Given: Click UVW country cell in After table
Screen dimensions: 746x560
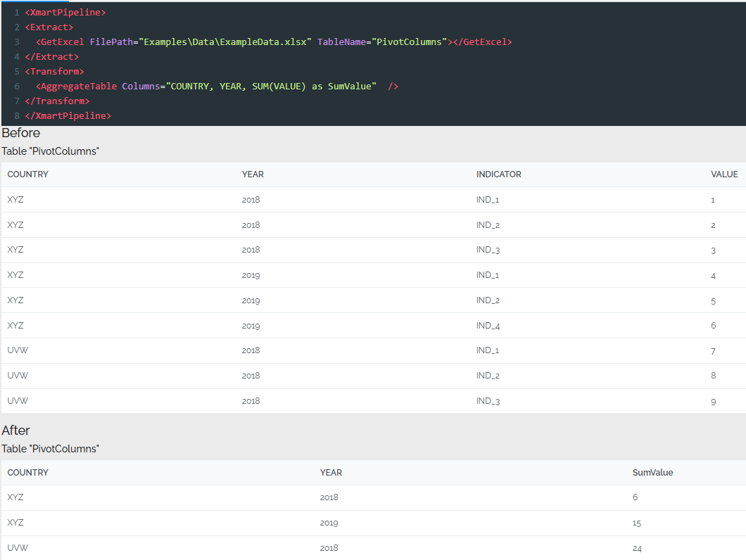Looking at the screenshot, I should (18, 547).
